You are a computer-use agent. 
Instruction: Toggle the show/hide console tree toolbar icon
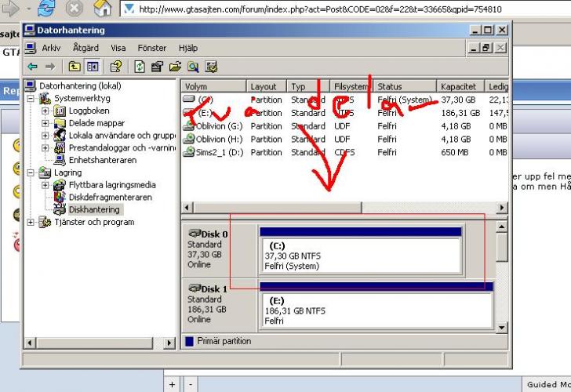click(x=92, y=67)
